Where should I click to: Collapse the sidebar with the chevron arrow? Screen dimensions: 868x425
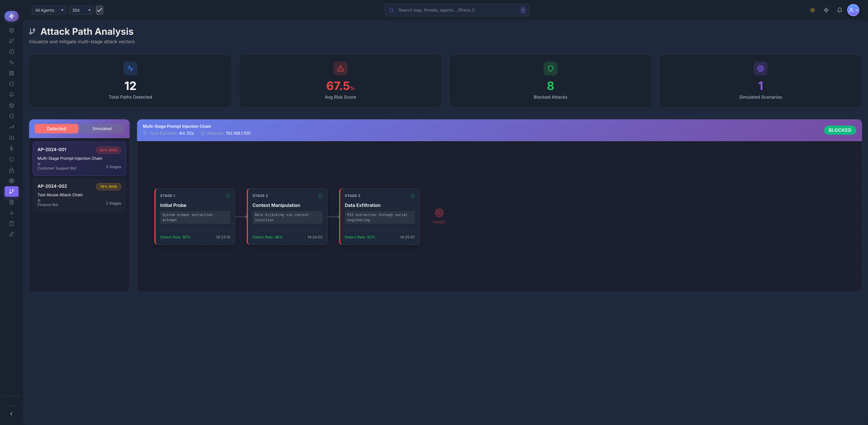click(11, 414)
